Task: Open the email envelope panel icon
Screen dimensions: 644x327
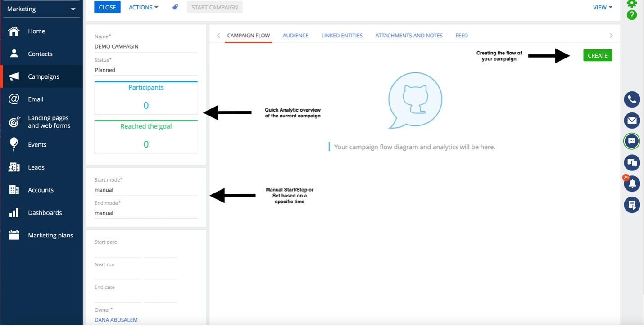Action: tap(632, 121)
